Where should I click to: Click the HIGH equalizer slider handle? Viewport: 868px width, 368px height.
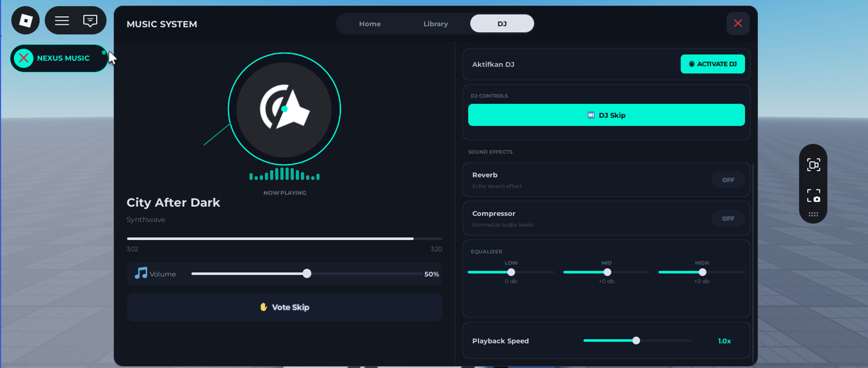click(703, 272)
